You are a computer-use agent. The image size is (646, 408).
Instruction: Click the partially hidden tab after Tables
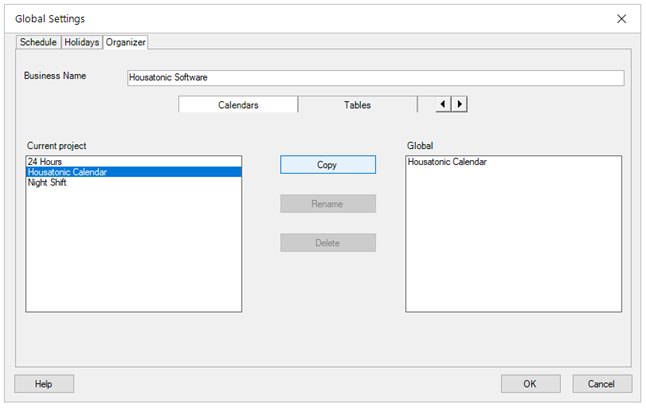point(426,104)
